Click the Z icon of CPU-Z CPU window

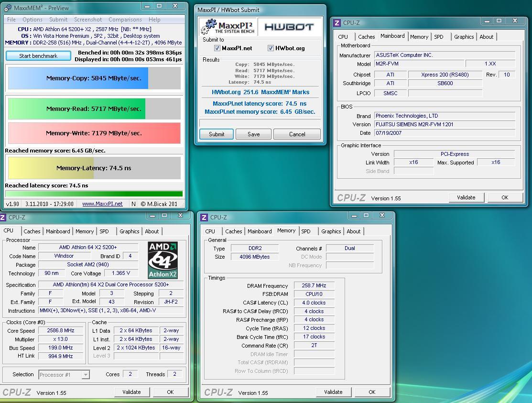pyautogui.click(x=3, y=218)
